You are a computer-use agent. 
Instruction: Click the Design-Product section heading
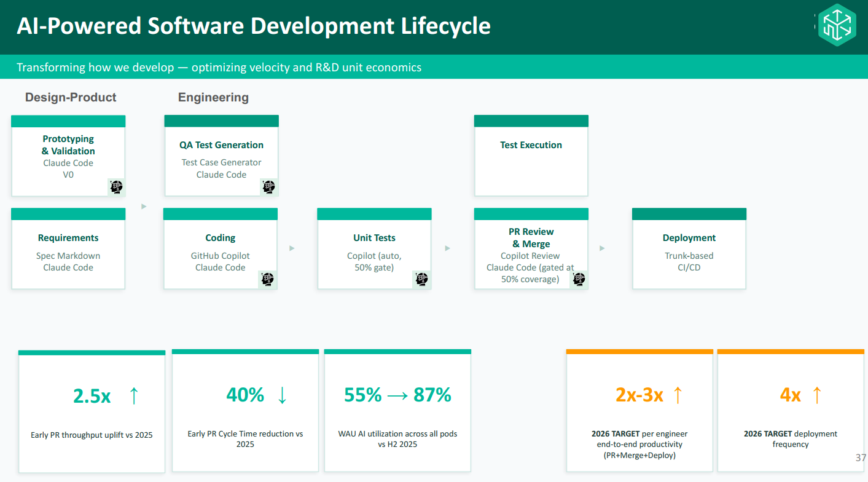point(71,97)
